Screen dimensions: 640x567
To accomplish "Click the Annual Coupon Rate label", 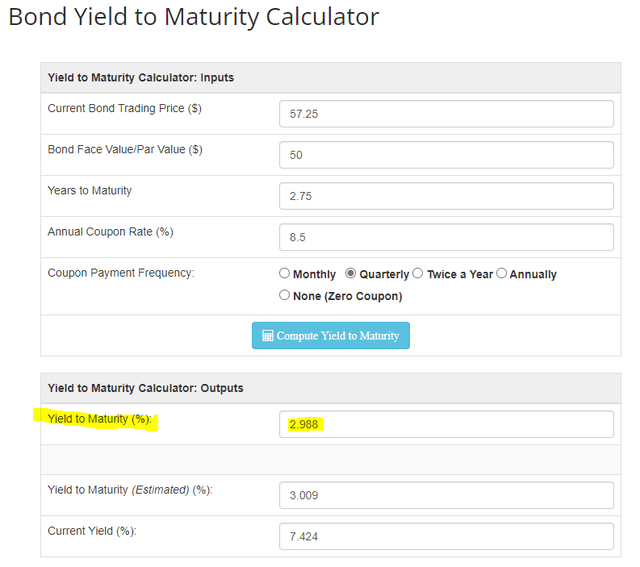I will coord(110,232).
